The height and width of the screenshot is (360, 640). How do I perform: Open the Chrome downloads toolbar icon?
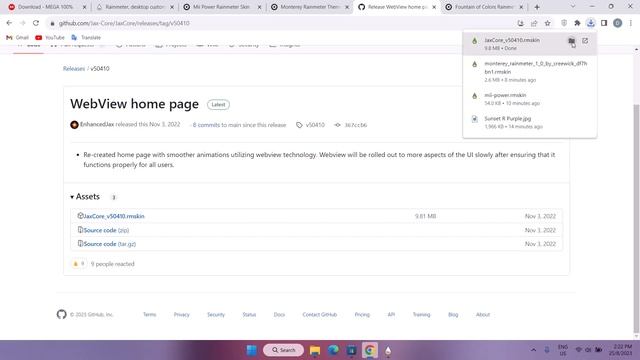(x=591, y=23)
